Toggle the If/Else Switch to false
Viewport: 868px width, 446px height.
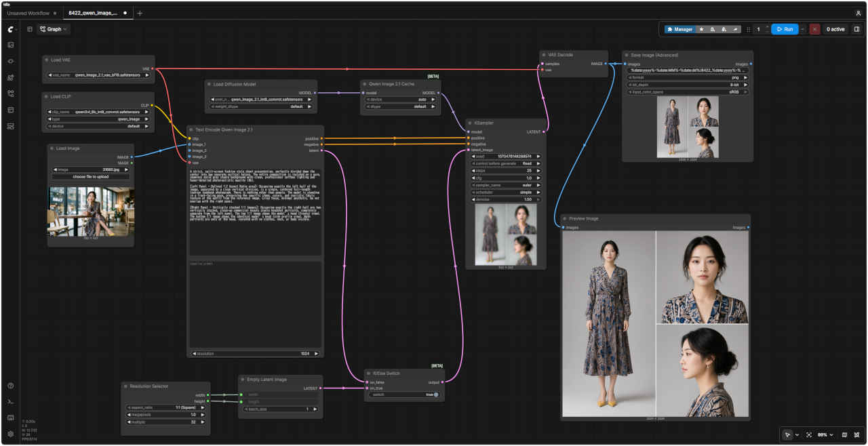coord(436,394)
